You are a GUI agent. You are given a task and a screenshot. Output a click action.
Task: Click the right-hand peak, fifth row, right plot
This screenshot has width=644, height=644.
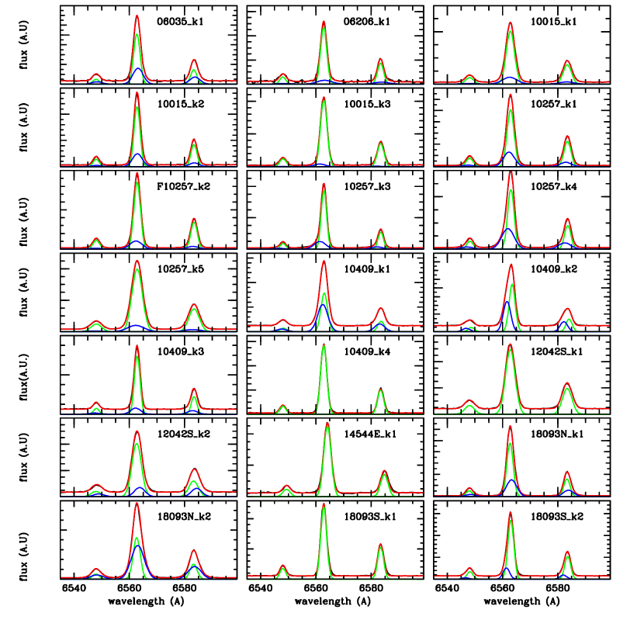pyautogui.click(x=567, y=386)
